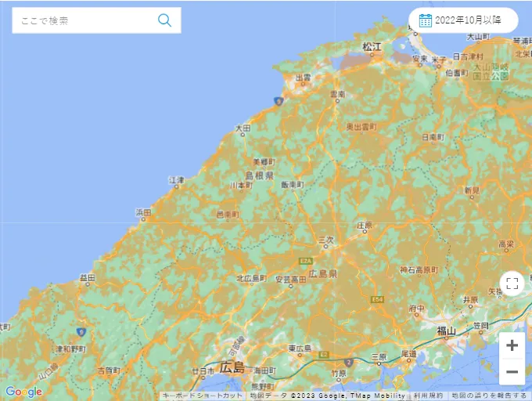Image resolution: width=532 pixels, height=401 pixels.
Task: Click the E2A expressway shield
Action: click(306, 261)
